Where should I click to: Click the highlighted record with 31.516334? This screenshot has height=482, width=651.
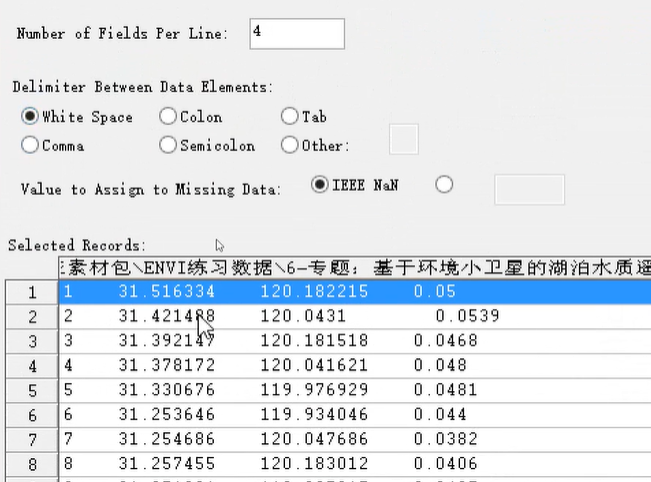[x=355, y=292]
